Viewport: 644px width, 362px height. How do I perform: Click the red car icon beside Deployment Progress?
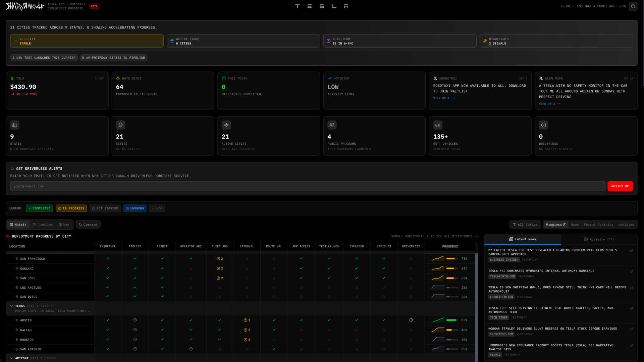(x=8, y=237)
